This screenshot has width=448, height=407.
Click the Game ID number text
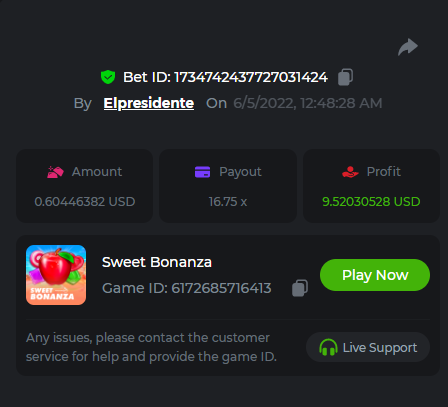221,288
